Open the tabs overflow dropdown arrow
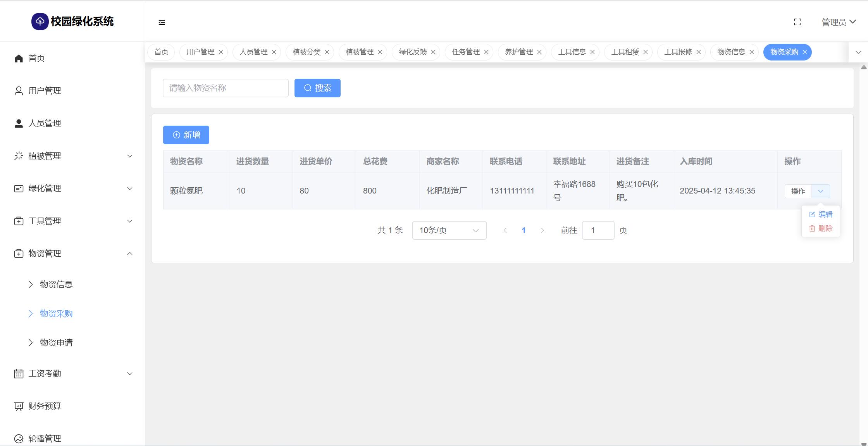This screenshot has width=868, height=446. (858, 52)
